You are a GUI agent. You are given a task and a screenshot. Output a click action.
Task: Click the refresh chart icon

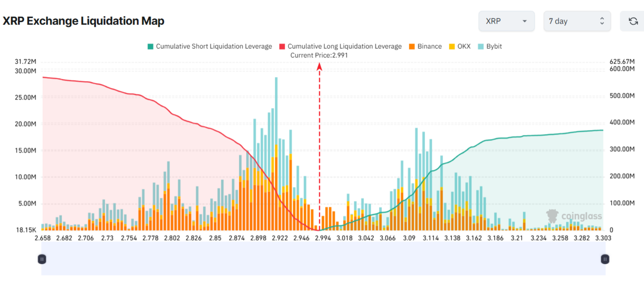633,21
